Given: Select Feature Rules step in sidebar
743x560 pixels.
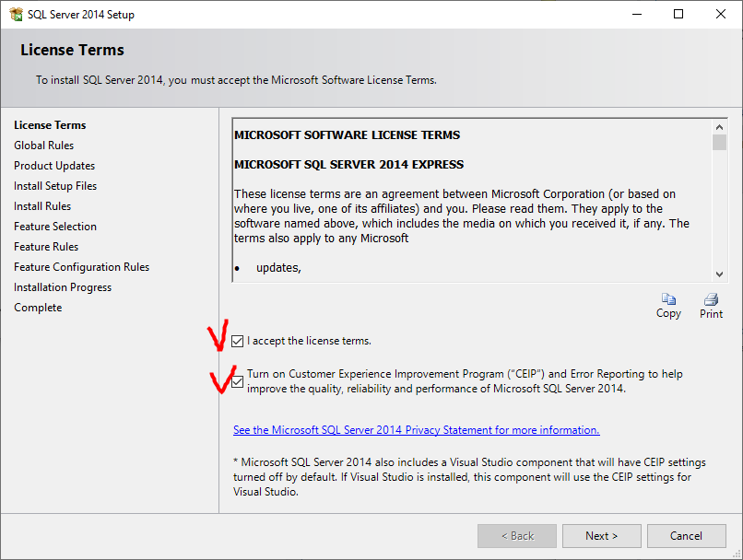Looking at the screenshot, I should pyautogui.click(x=46, y=247).
